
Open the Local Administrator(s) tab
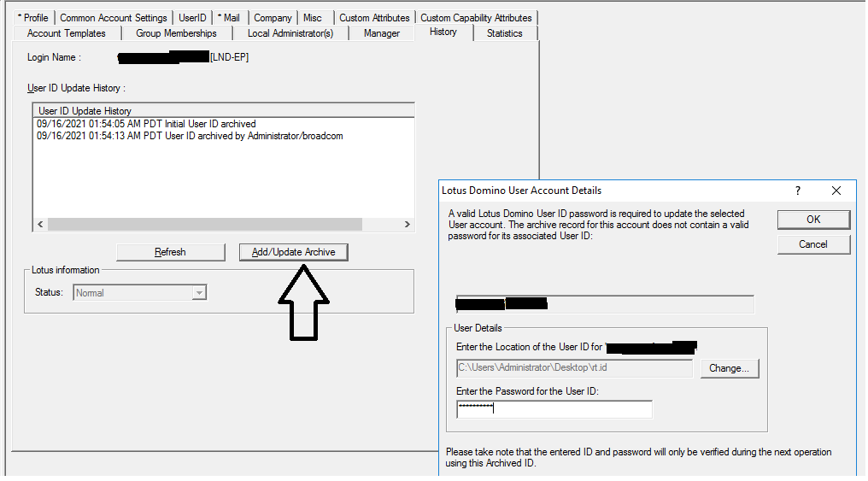pyautogui.click(x=290, y=33)
